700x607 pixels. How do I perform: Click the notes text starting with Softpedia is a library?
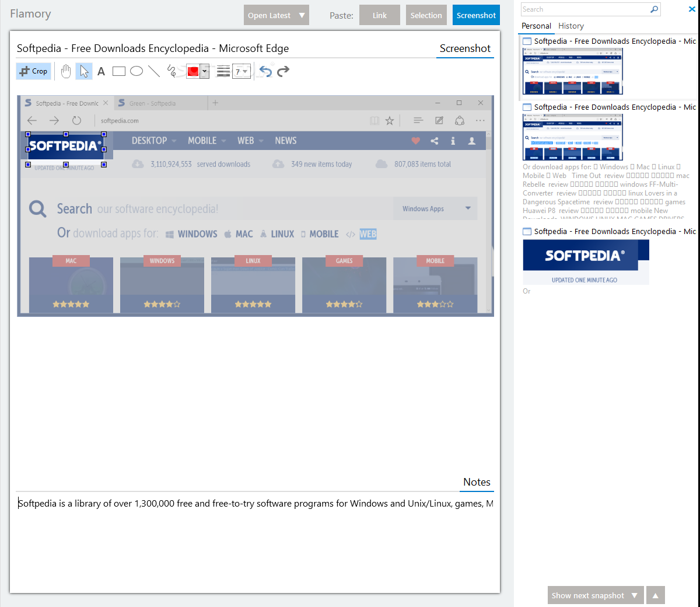[256, 503]
